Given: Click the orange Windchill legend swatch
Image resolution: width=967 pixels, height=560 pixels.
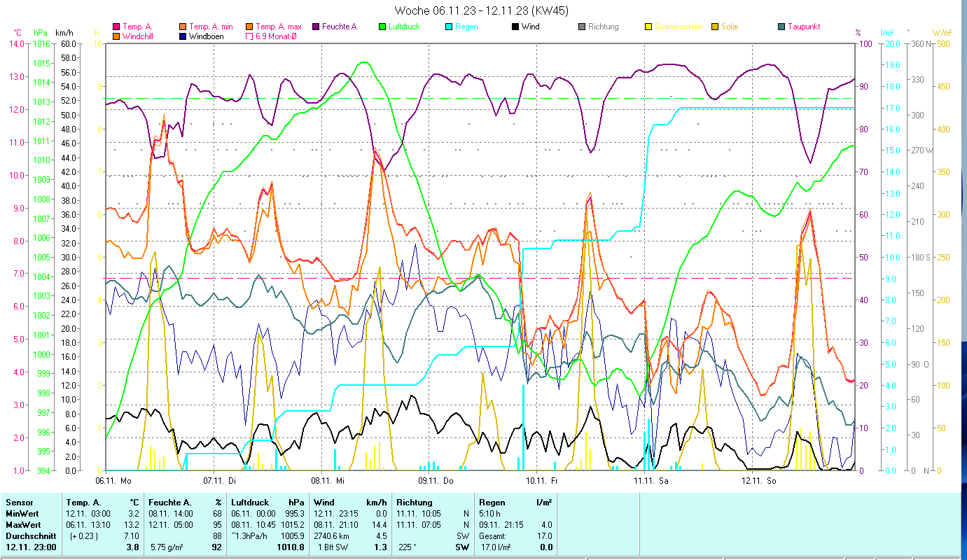Looking at the screenshot, I should (x=116, y=36).
